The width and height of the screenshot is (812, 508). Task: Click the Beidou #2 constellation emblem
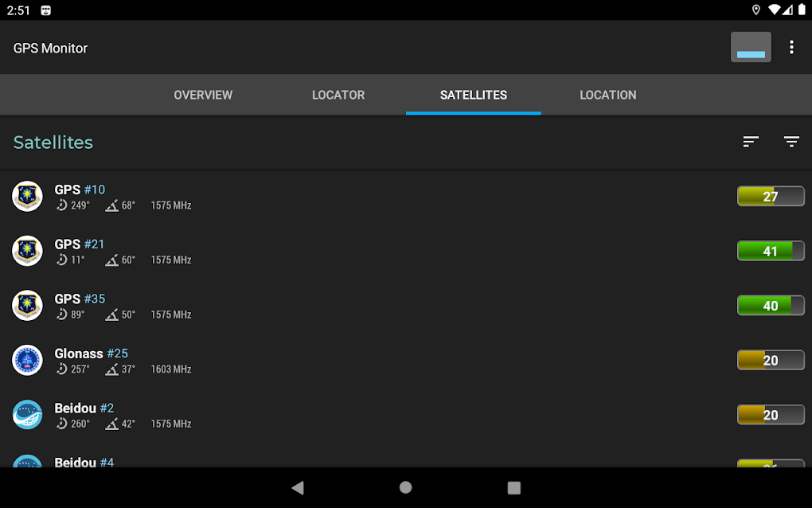point(27,415)
